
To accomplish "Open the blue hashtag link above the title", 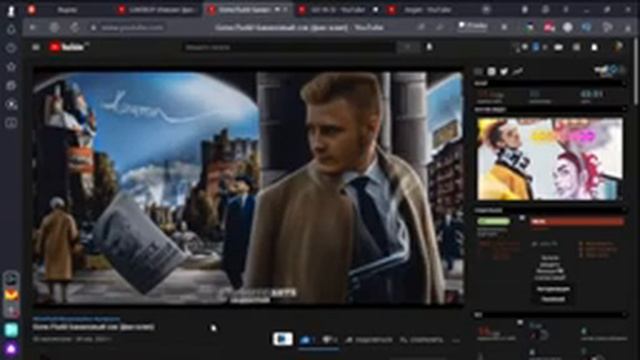I will [76, 318].
